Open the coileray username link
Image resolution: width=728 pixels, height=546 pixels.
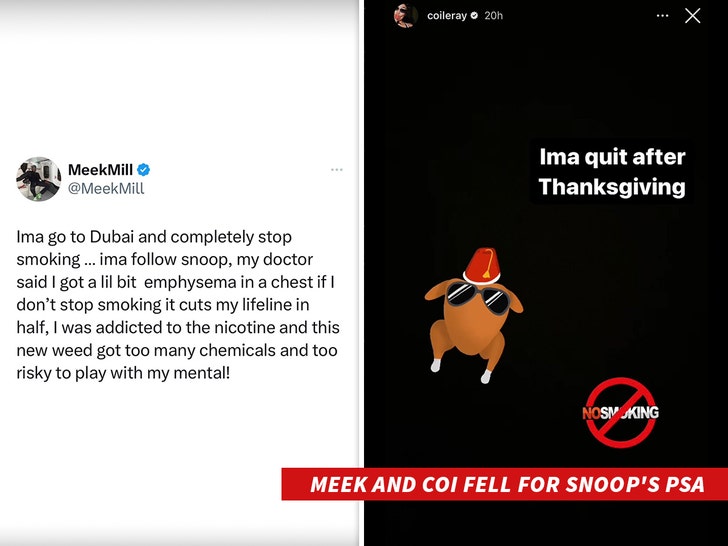click(x=447, y=16)
